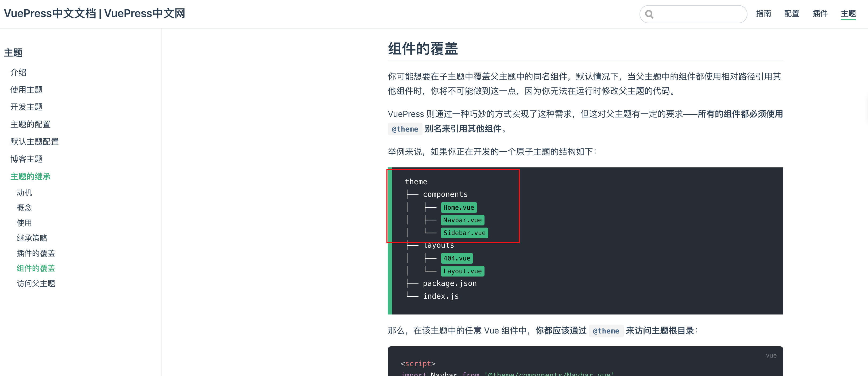Click Sidebar.vue in the file tree
The width and height of the screenshot is (868, 376).
(x=464, y=233)
